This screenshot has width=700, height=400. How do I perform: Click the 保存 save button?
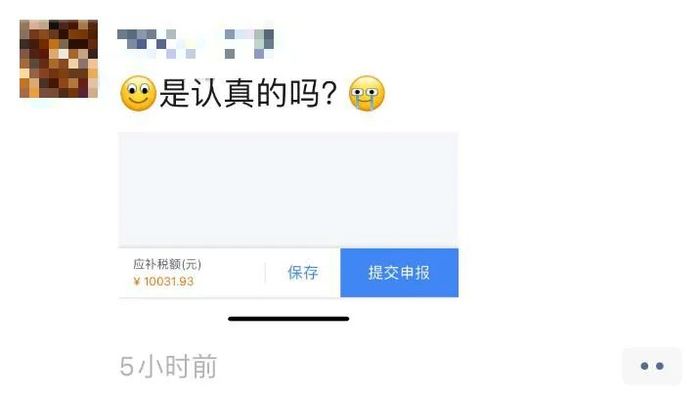[x=303, y=273]
